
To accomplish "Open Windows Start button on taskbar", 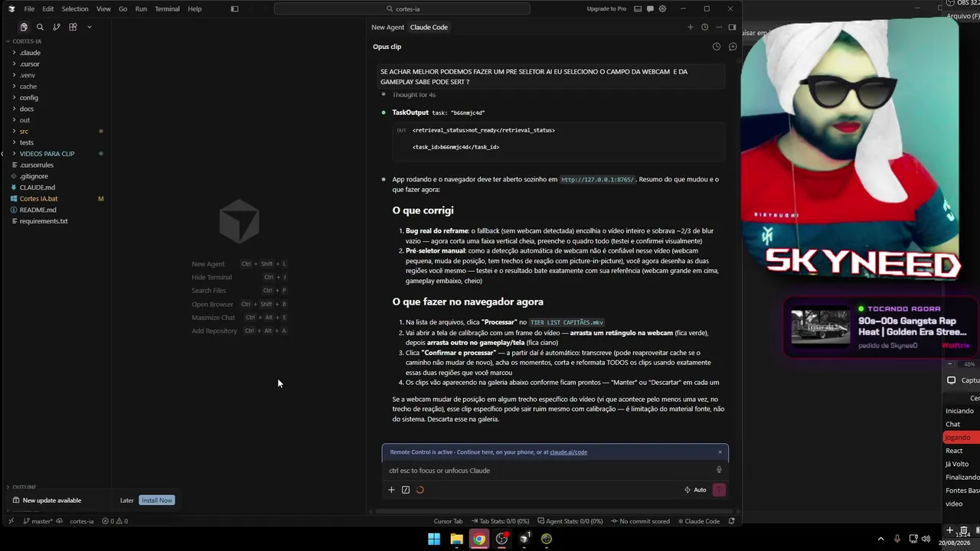I will (434, 539).
